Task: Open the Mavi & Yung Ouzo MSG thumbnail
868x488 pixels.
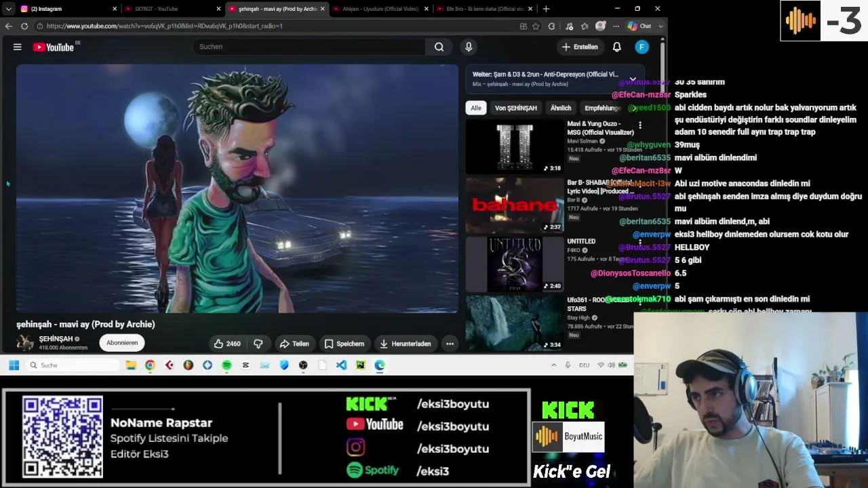Action: (515, 147)
